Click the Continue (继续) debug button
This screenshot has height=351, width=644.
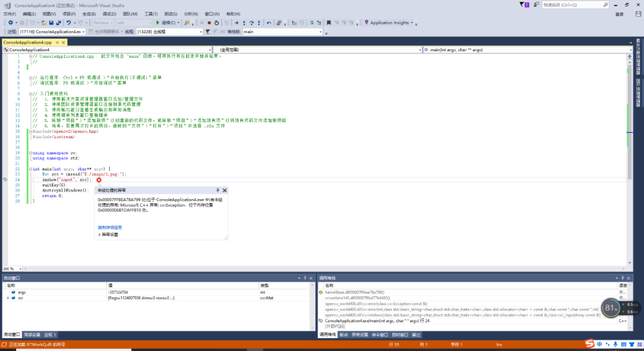167,23
